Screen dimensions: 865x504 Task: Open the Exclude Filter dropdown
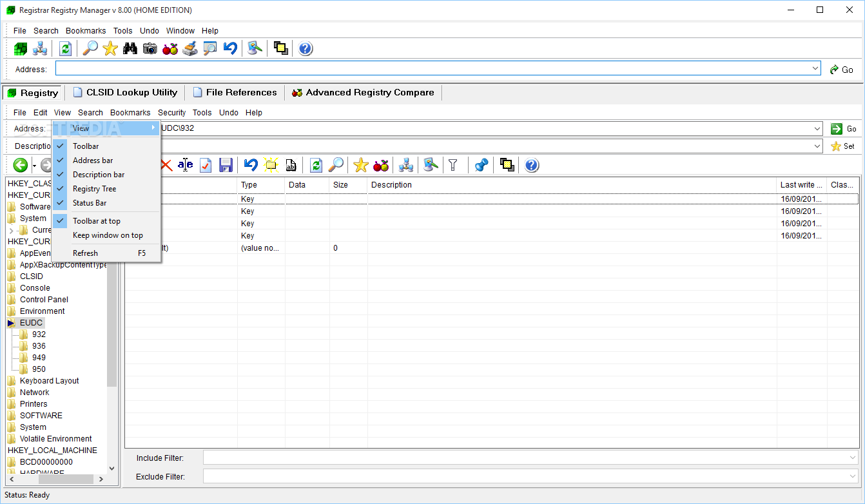pos(853,476)
